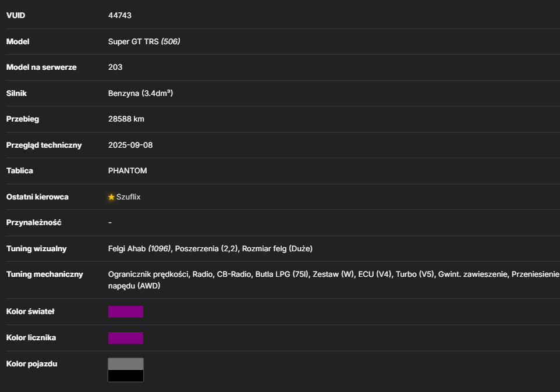Viewport: 560px width, 392px height.
Task: Click the purple Kolor licznika swatch
Action: 126,338
